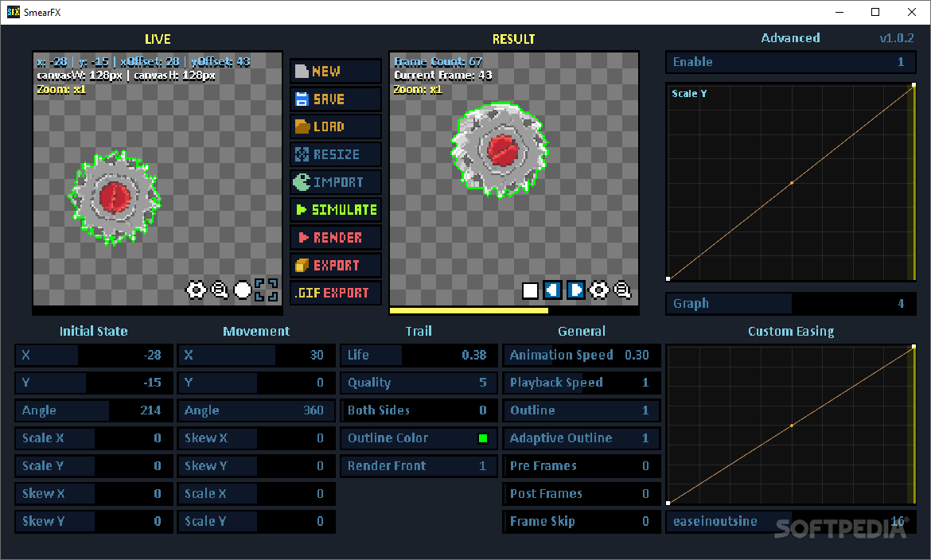Start SIMULATE playback
This screenshot has height=560, width=931.
point(336,210)
